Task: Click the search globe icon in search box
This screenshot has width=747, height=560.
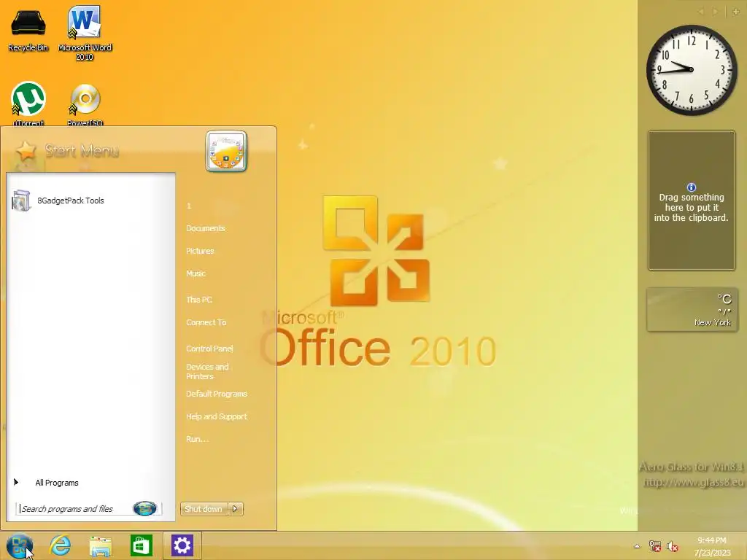Action: 145,508
